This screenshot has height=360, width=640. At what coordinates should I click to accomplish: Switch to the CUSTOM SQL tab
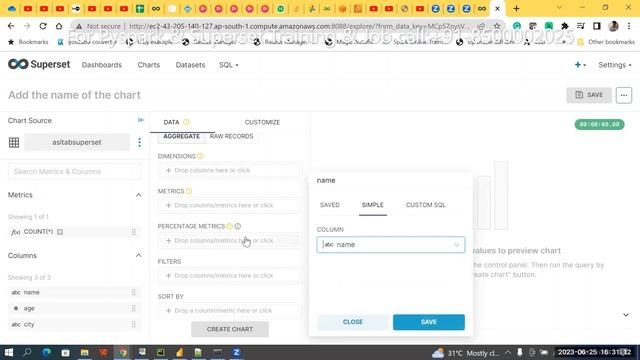click(x=426, y=205)
